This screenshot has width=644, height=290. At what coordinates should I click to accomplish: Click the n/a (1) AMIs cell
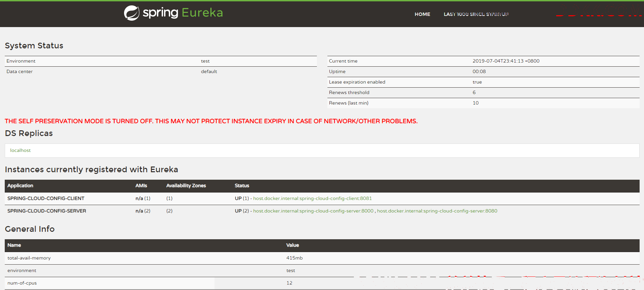coord(143,198)
